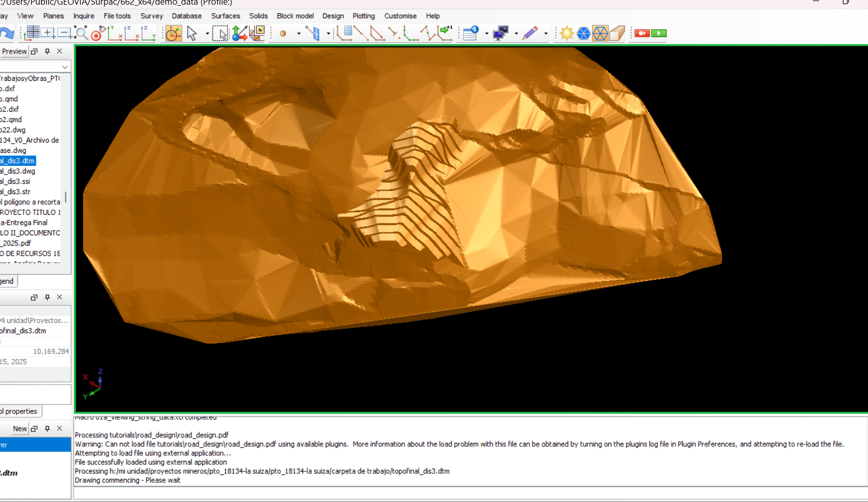Click the zoom in plus icon
868x502 pixels.
point(48,33)
